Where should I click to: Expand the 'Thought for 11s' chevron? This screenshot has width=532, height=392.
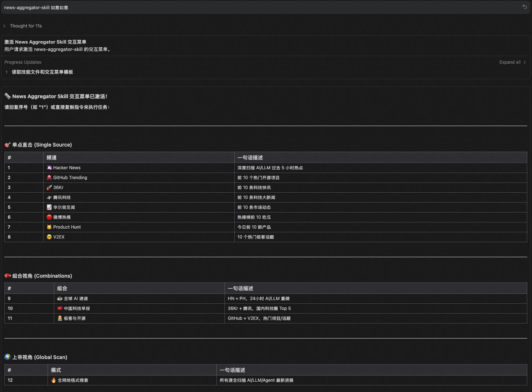point(4,26)
